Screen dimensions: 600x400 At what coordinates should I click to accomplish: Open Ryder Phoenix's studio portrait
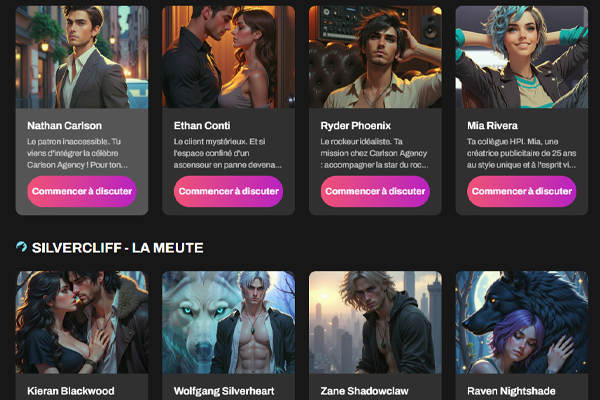point(375,57)
